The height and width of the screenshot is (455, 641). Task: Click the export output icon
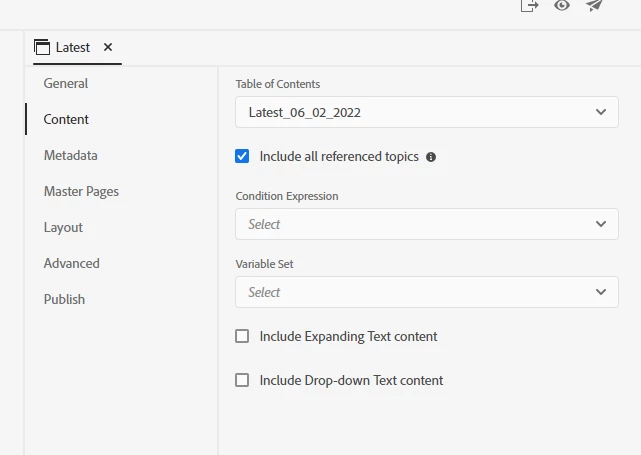(530, 5)
